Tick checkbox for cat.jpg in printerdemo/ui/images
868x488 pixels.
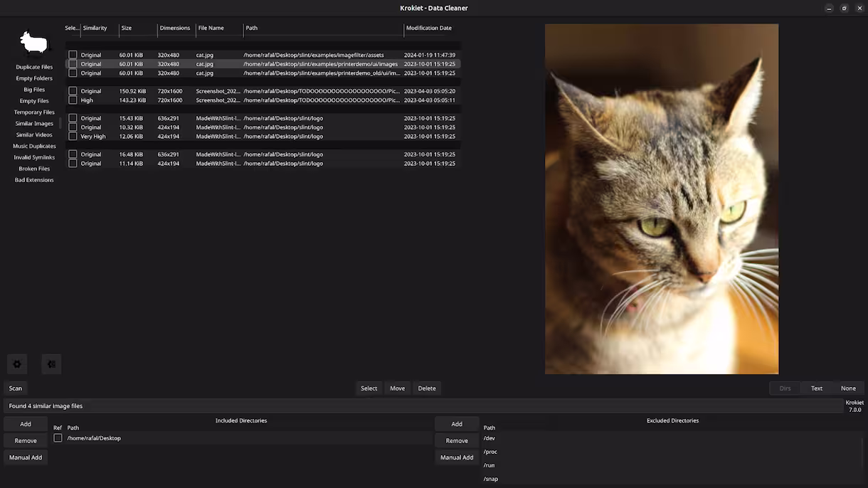pos(73,64)
